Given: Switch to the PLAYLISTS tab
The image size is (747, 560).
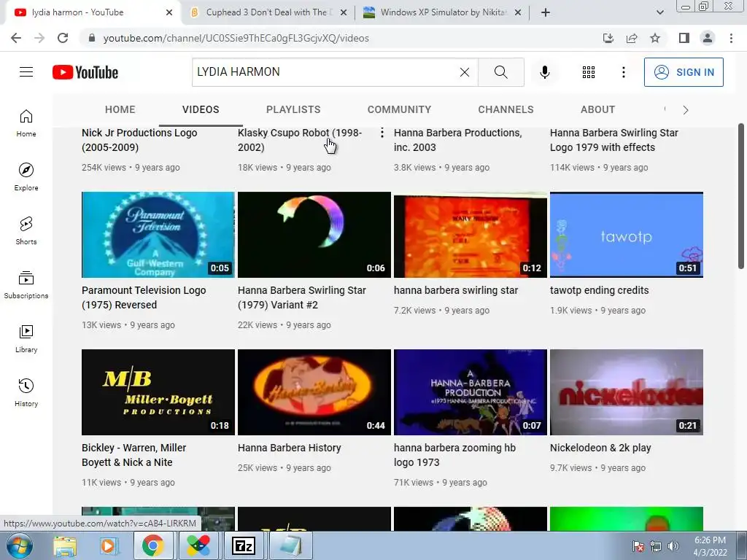Looking at the screenshot, I should point(293,109).
